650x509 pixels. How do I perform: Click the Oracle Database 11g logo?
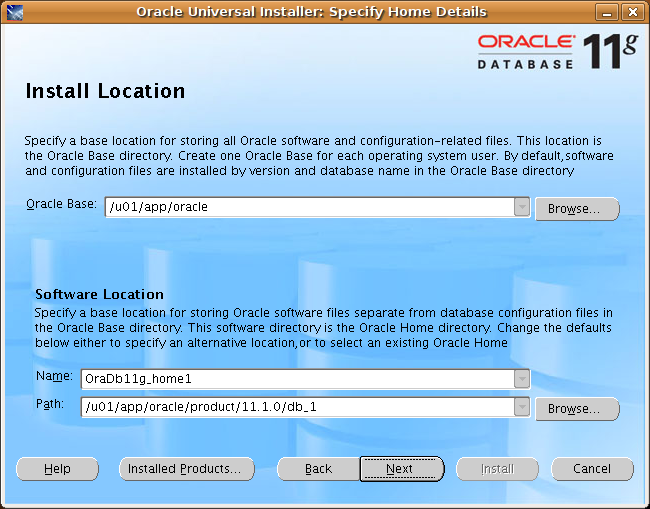point(556,50)
